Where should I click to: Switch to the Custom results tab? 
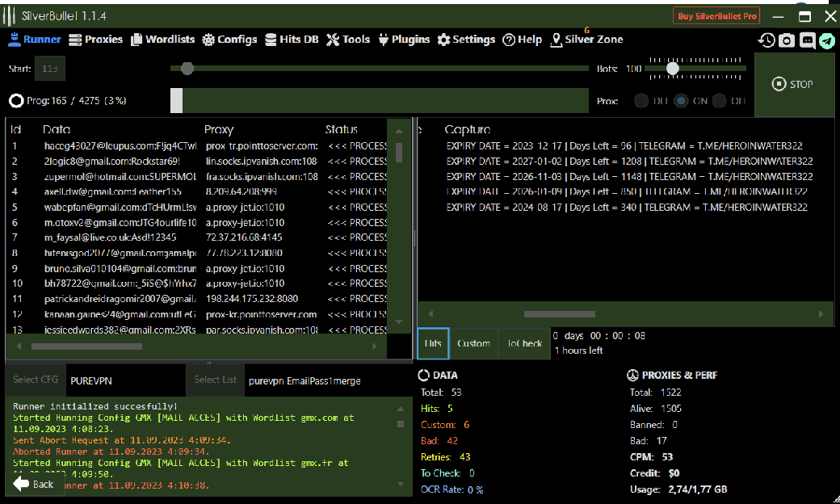(x=473, y=343)
